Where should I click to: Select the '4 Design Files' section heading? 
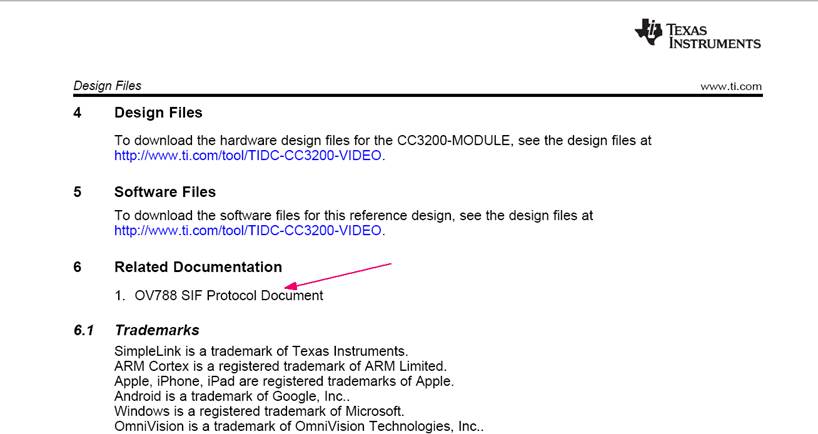point(138,113)
